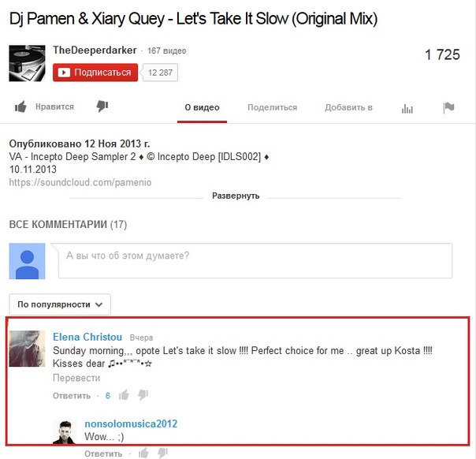This screenshot has height=459, width=476.
Task: Dislike Elena Christou's comment with thumbs-down
Action: (x=143, y=395)
